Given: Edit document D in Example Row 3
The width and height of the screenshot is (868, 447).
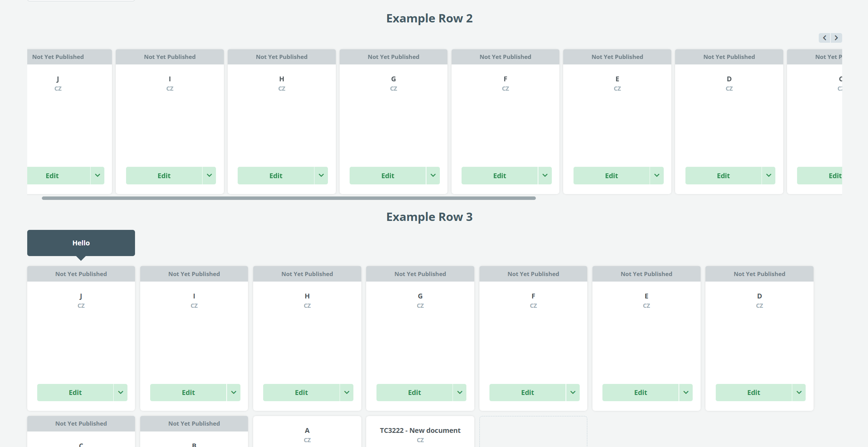Looking at the screenshot, I should click(x=754, y=393).
